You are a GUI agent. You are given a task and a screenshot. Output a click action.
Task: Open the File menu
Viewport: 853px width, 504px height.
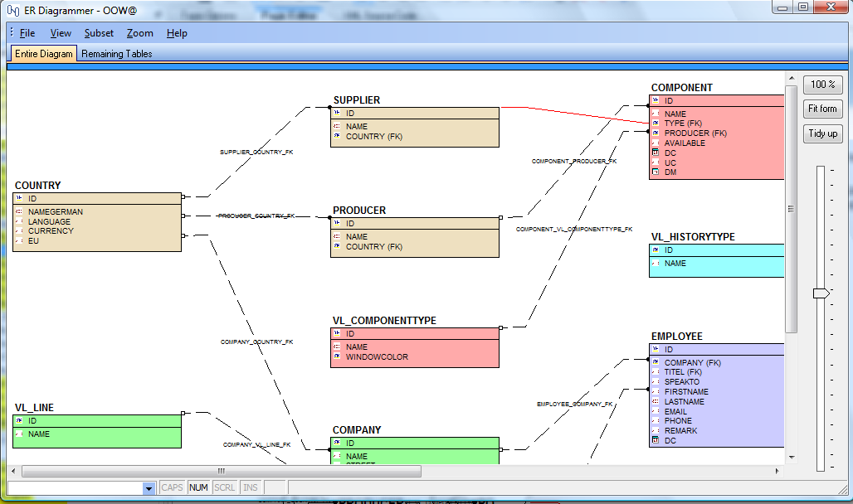click(27, 33)
